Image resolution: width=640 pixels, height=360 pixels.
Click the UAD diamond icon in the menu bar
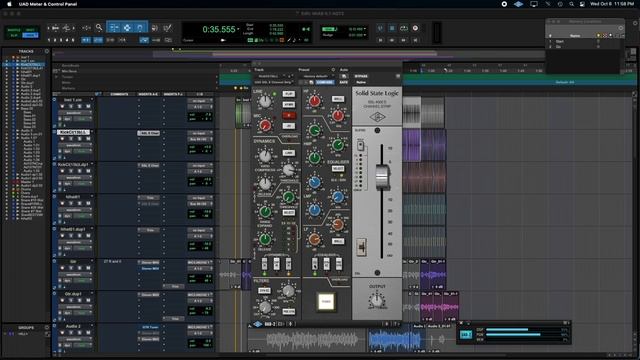(518, 4)
